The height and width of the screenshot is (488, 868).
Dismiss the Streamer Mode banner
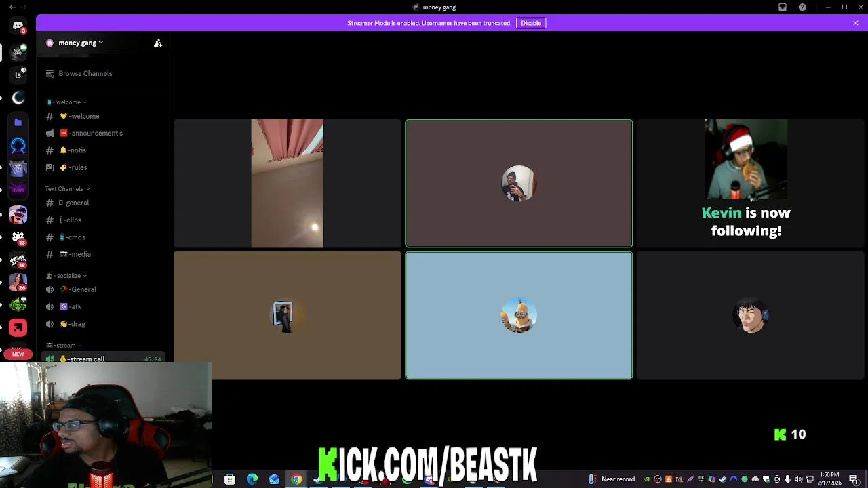click(856, 23)
